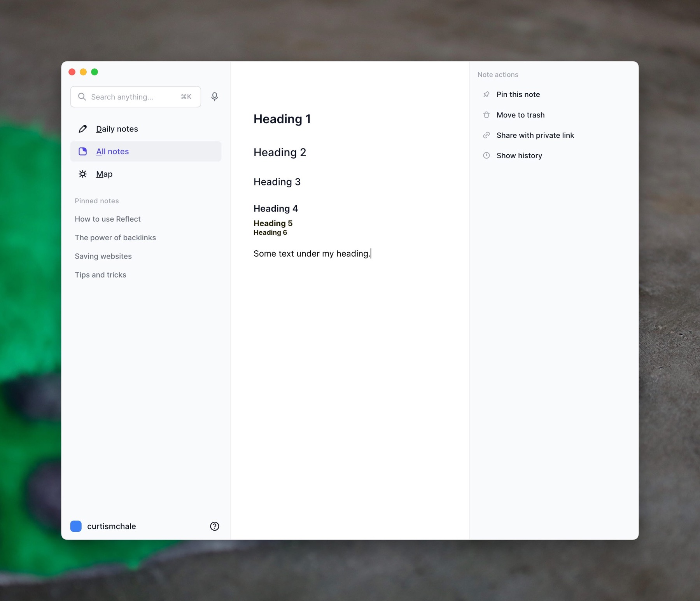This screenshot has width=700, height=601.
Task: Open the Saving websites pinned note
Action: pos(103,257)
